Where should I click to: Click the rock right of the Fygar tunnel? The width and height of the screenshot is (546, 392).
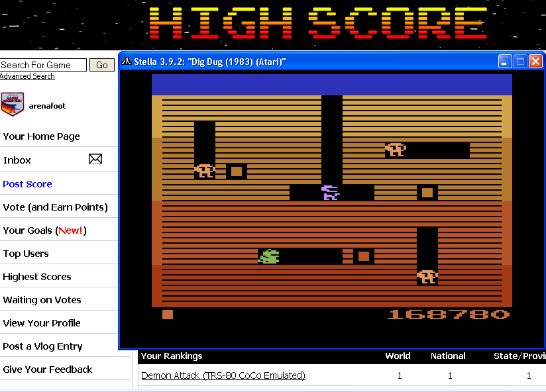(x=364, y=256)
